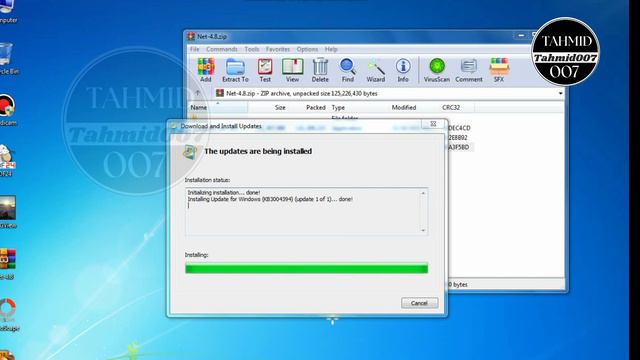Open the Bandicam desktop icon
640x360 pixels.
[x=7, y=109]
